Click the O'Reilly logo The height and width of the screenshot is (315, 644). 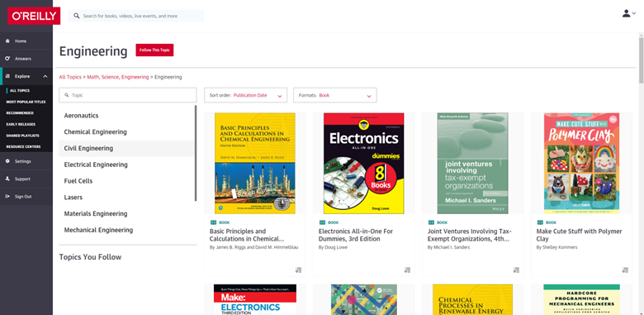click(x=34, y=16)
